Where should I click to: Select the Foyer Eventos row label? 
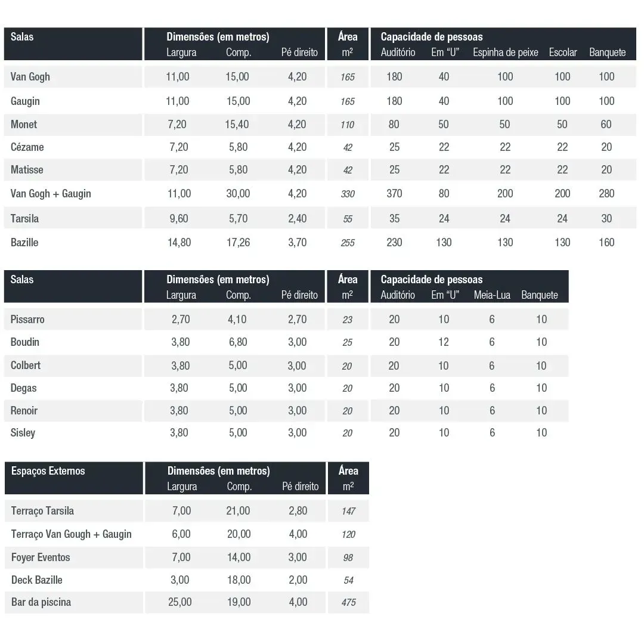[41, 558]
